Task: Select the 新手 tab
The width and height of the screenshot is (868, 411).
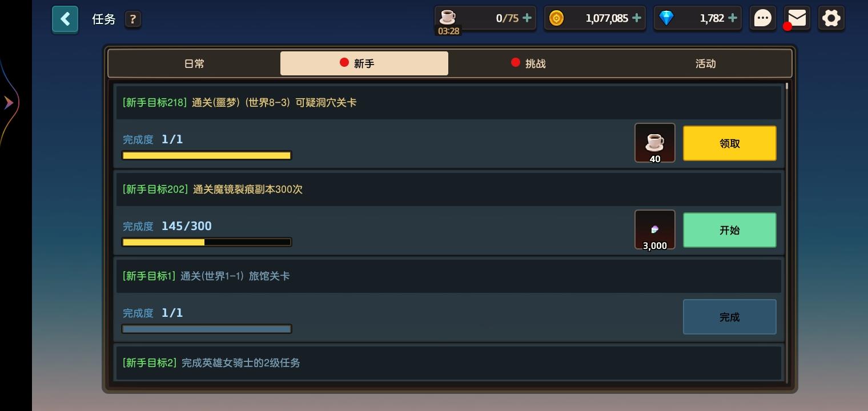Action: tap(364, 63)
